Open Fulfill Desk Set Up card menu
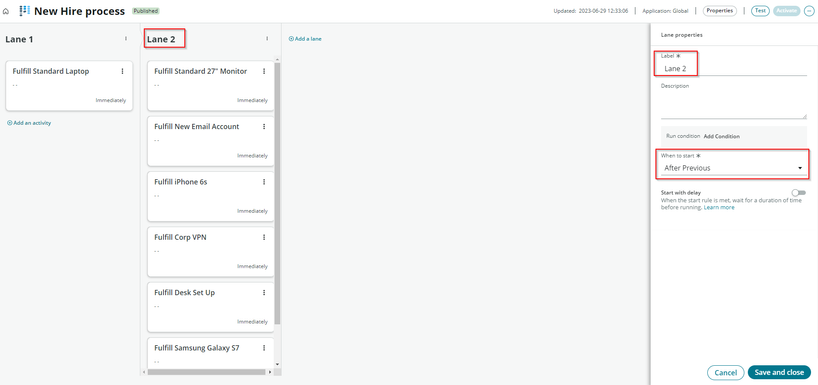The image size is (818, 385). click(264, 293)
